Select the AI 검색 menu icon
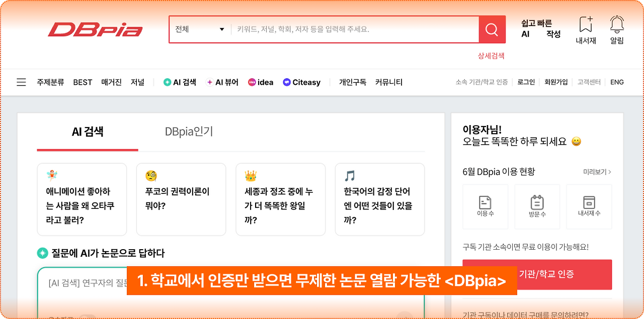Screen dimensions: 644x319 [167, 82]
